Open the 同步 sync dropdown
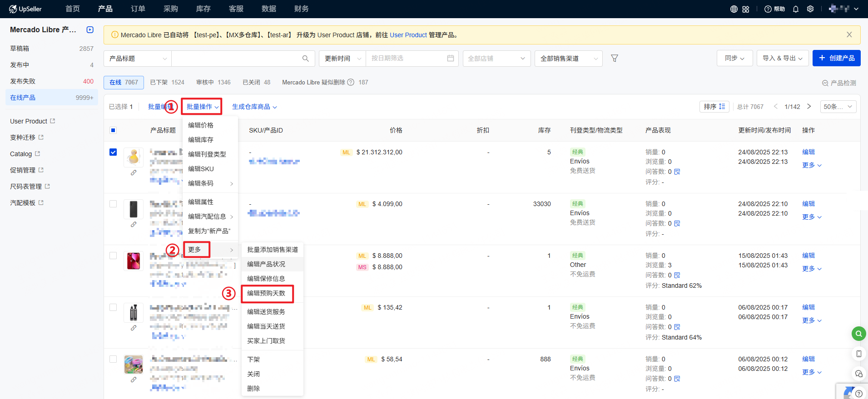 click(x=734, y=58)
